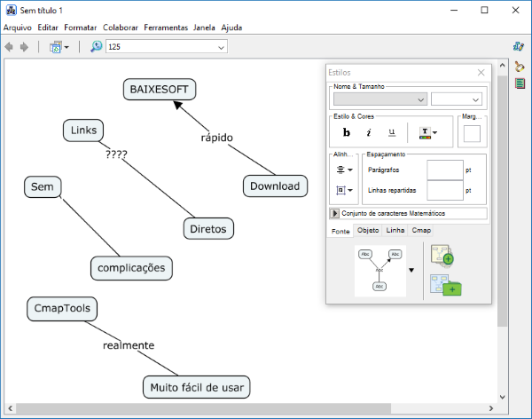
Task: Toggle bold text in Estilos panel
Action: pos(347,132)
